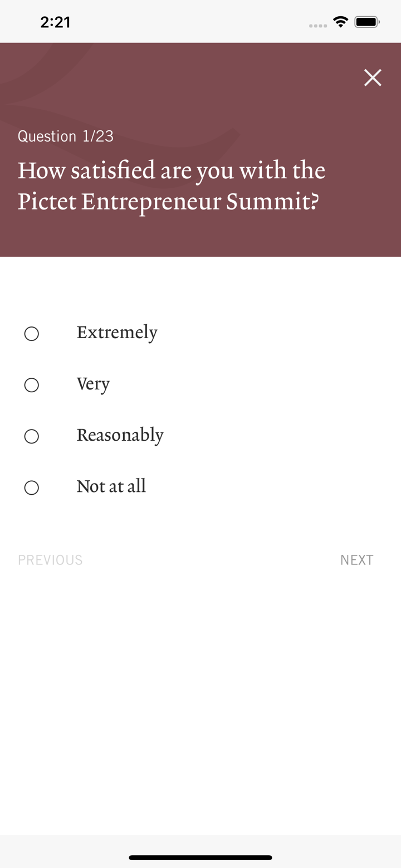This screenshot has height=868, width=401.
Task: Close the survey with the X icon
Action: (373, 78)
